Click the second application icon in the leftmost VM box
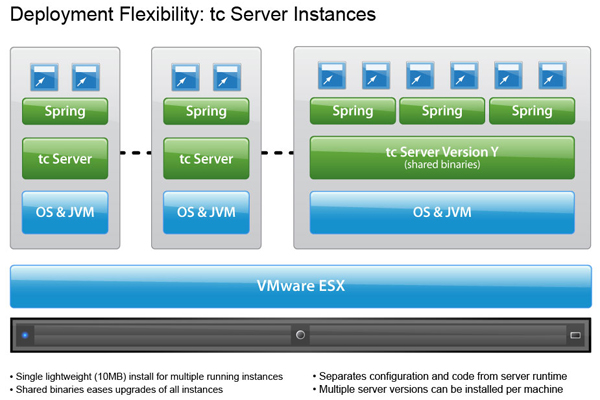This screenshot has height=400, width=600. coord(86,77)
